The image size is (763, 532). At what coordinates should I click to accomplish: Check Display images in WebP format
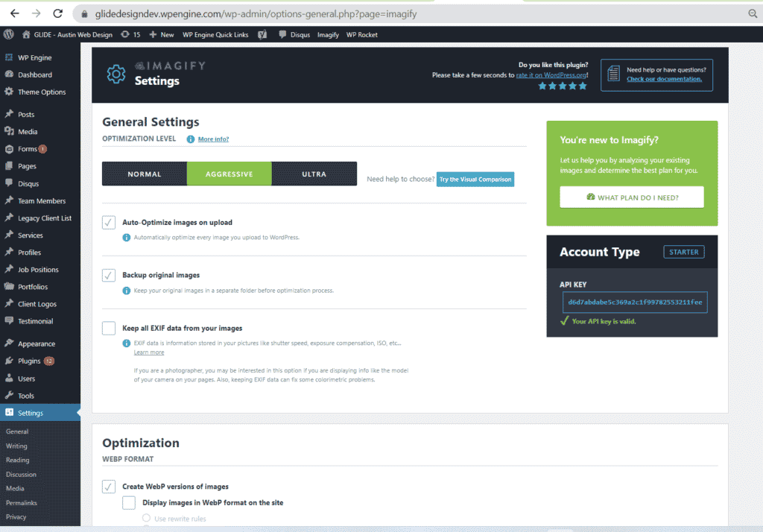point(129,502)
